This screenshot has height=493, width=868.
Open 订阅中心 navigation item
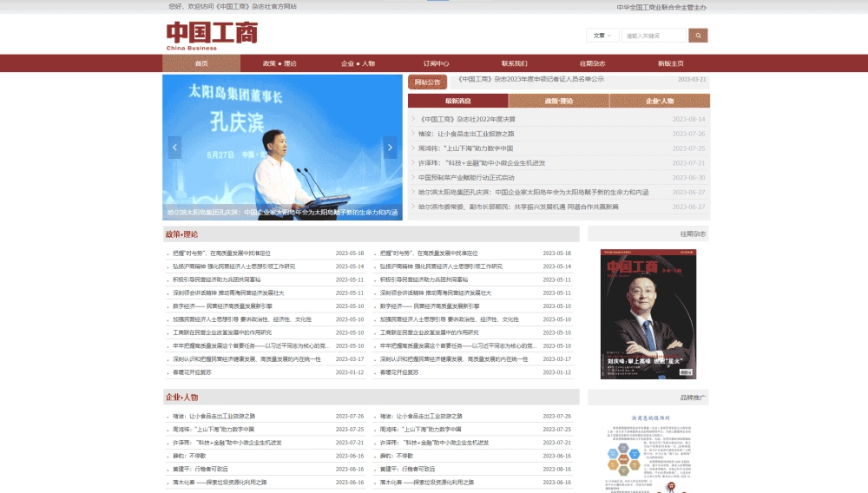[437, 63]
